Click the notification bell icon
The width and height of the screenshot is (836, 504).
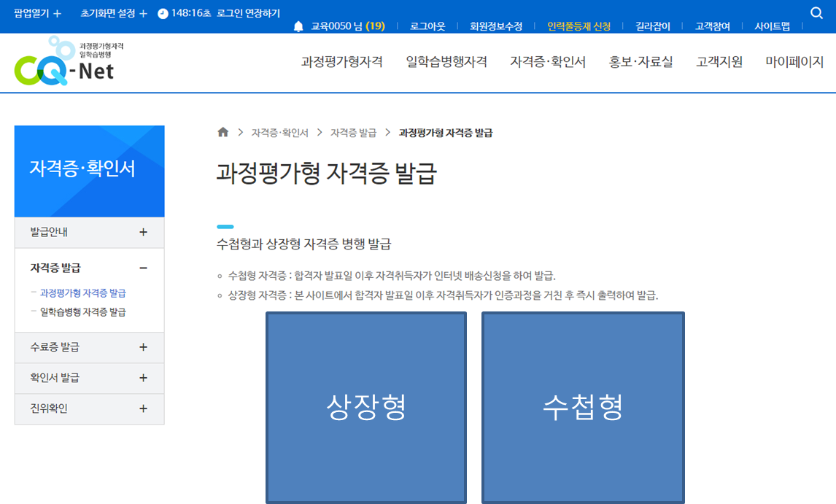(298, 26)
